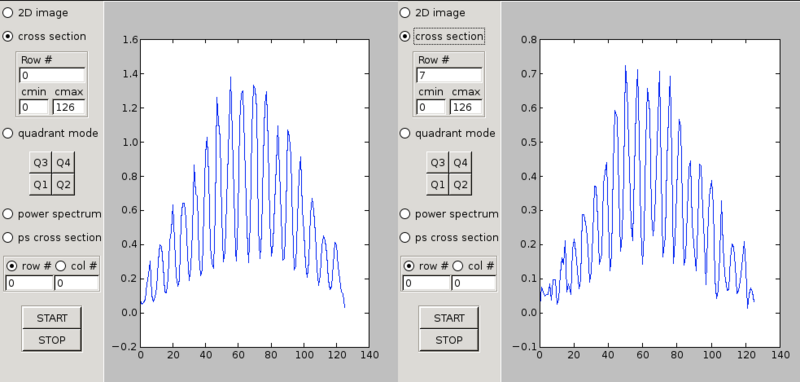
Task: Select 2D image radio in right panel
Action: point(405,12)
